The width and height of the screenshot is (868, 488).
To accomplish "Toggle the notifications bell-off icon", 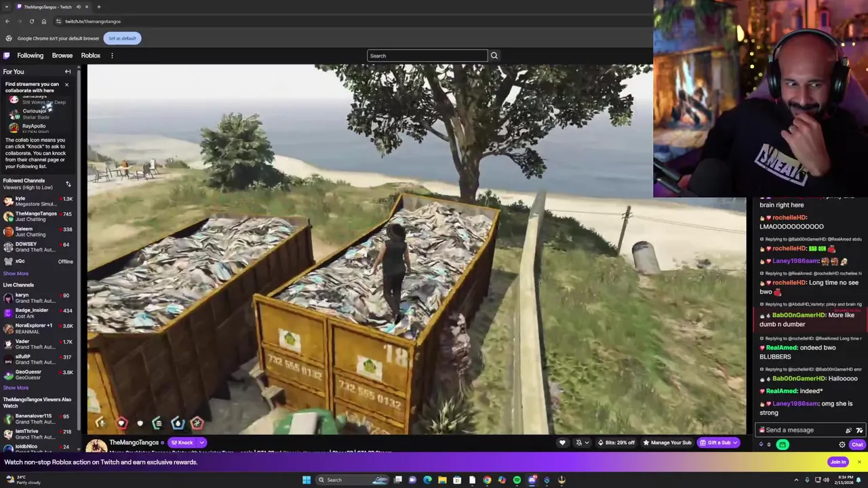I will coord(578,443).
